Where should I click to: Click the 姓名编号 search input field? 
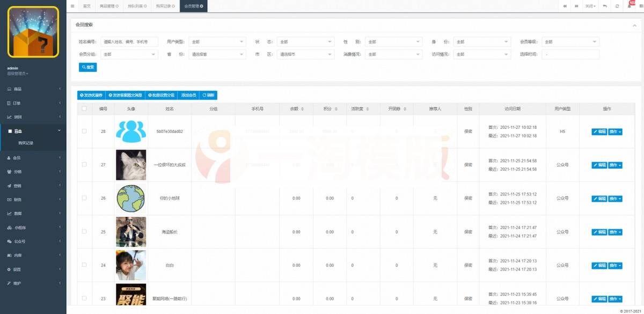click(x=129, y=41)
